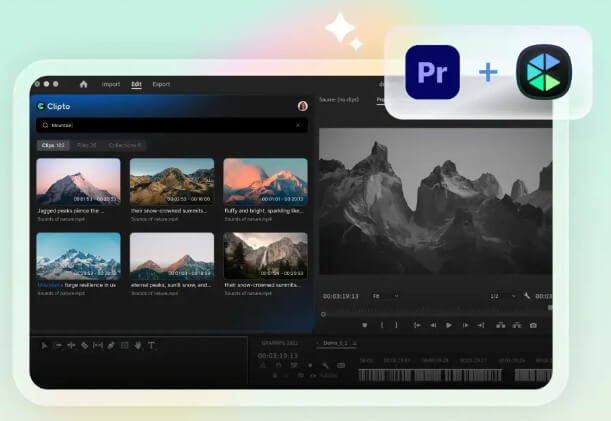This screenshot has width=611, height=421.
Task: Switch to the Edit workspace tab
Action: (x=136, y=84)
